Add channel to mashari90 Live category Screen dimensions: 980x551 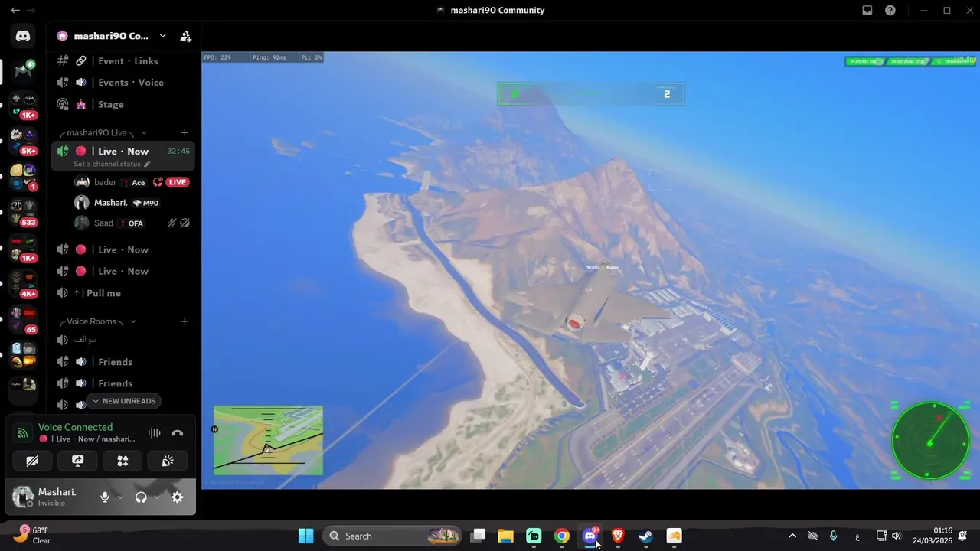tap(185, 132)
